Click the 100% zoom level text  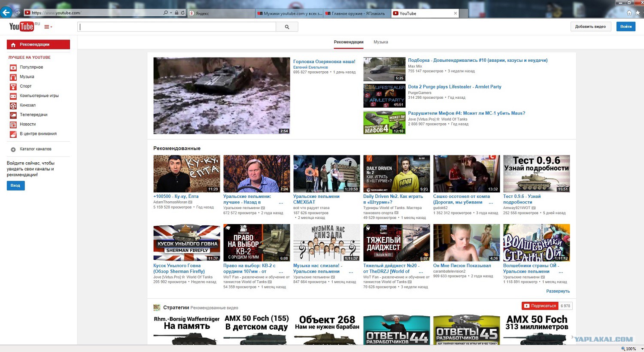[x=631, y=349]
